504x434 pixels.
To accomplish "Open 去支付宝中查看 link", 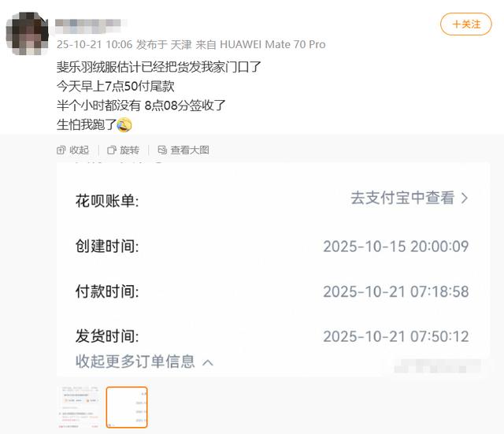I will coord(402,198).
